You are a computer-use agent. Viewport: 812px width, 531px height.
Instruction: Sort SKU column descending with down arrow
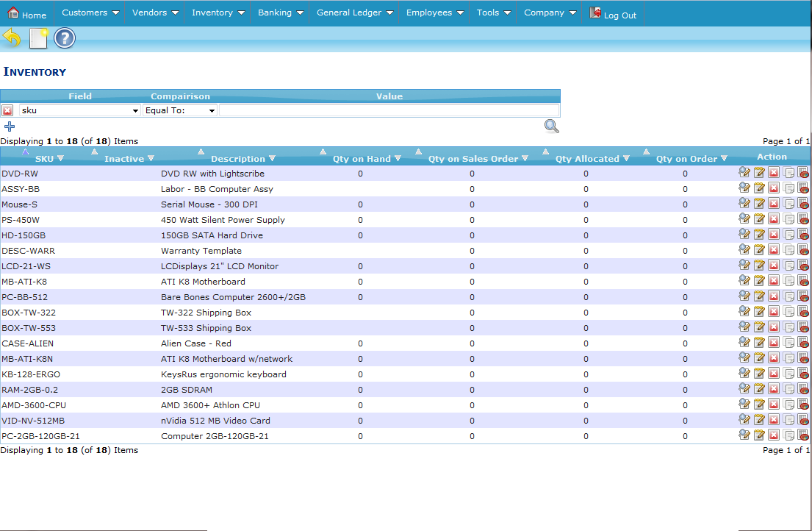point(61,159)
